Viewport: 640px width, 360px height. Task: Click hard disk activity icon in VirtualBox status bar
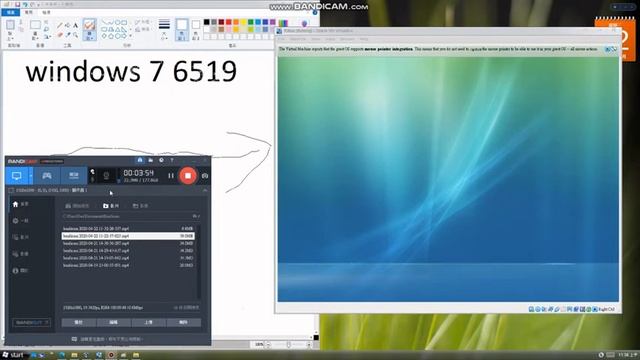click(531, 309)
